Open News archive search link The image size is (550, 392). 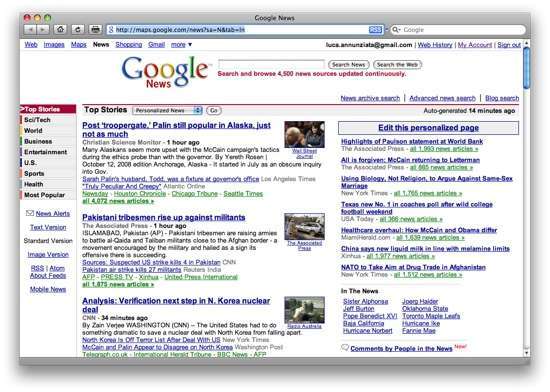coord(370,98)
